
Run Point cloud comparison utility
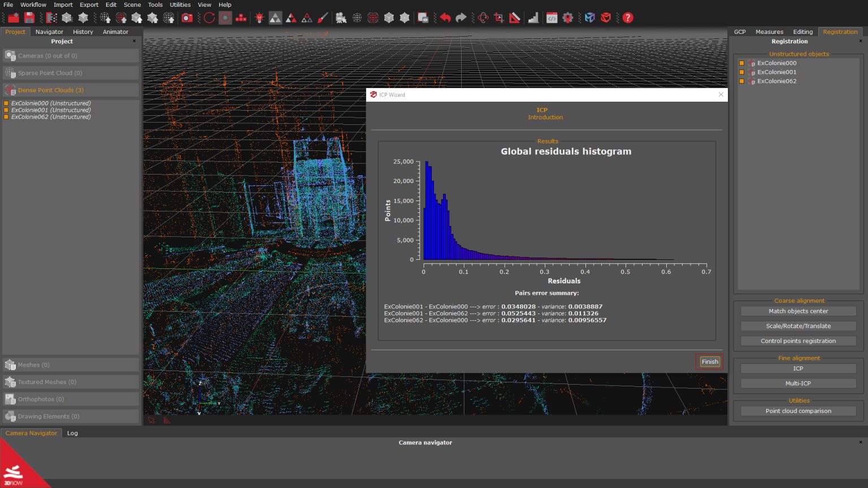click(798, 411)
